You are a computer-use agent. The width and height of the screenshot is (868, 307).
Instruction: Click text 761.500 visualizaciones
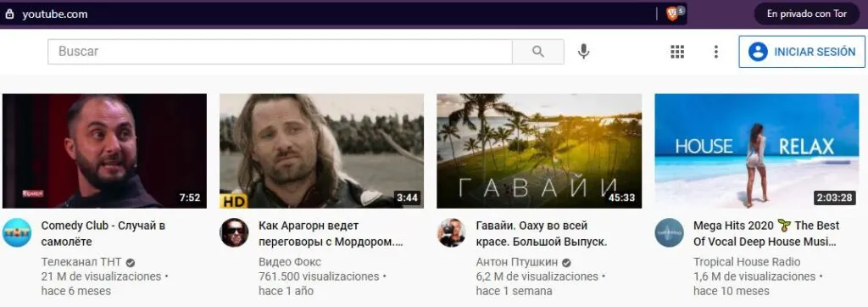(319, 276)
